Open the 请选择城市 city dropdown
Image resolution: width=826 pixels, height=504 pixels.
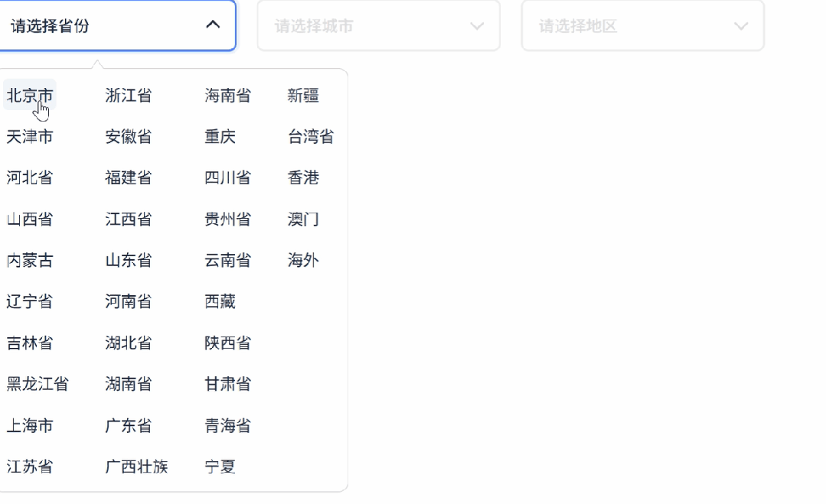[x=378, y=25]
